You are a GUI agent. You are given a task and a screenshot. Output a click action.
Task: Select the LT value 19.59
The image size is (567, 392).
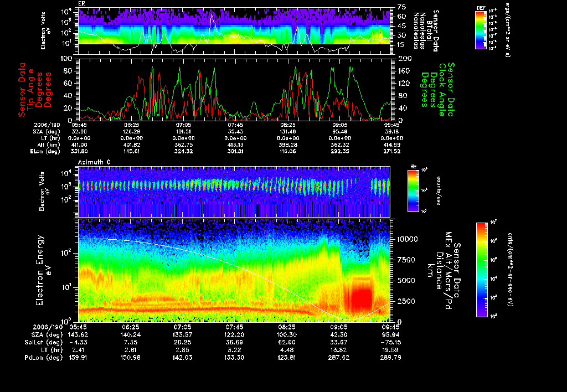[391, 350]
